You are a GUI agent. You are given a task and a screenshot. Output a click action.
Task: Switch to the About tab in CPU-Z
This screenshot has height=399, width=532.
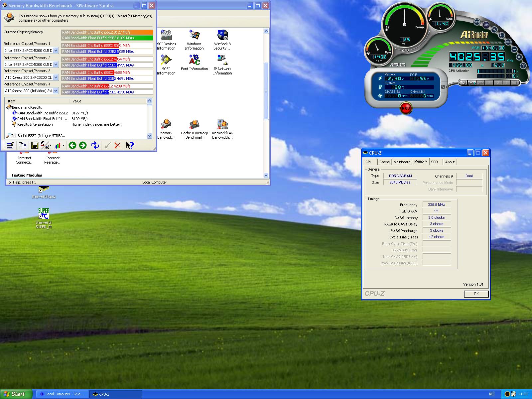click(450, 162)
